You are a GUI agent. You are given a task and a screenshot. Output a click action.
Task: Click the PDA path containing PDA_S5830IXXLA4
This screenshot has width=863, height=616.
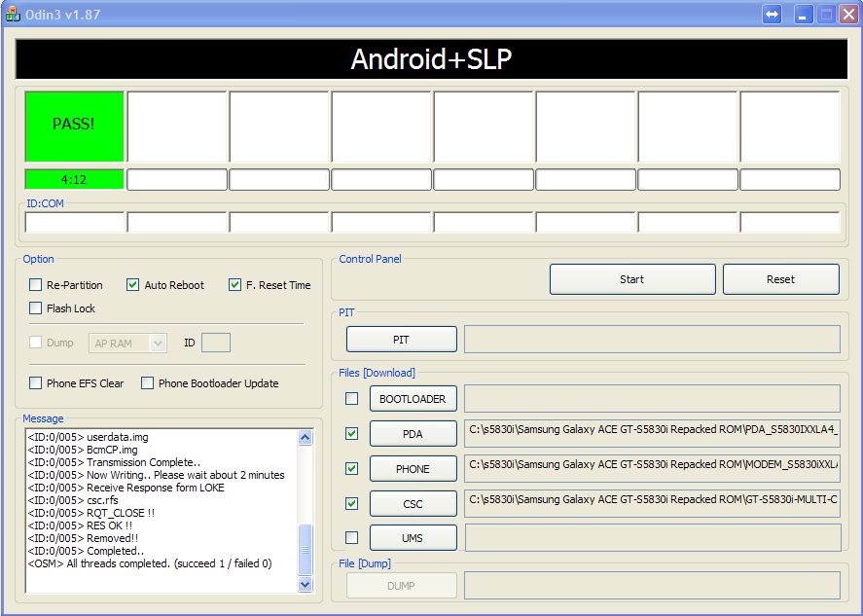click(652, 434)
